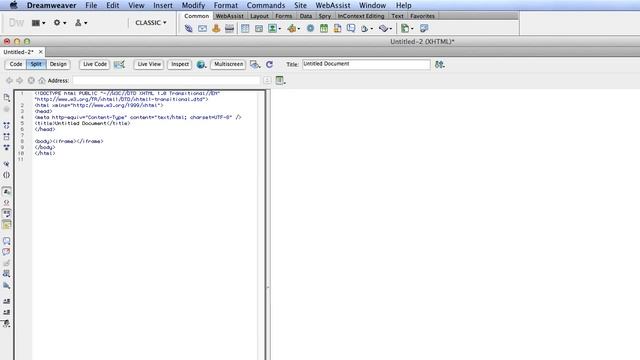Insert an Image using the Images icon
The image size is (640, 360).
pos(274,29)
